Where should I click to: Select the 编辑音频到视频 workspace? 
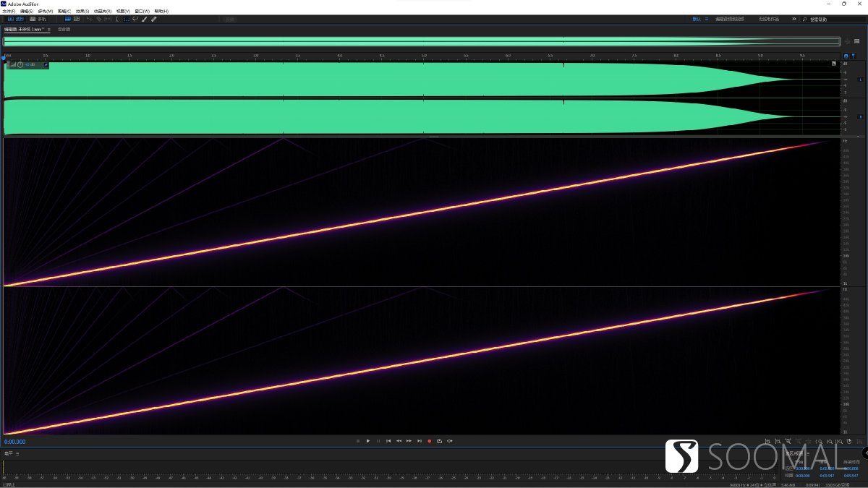click(730, 20)
